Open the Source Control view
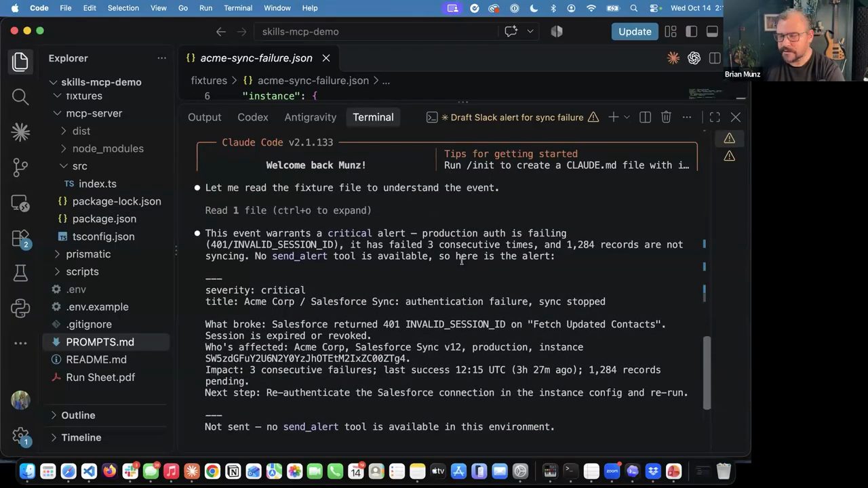 coord(20,167)
